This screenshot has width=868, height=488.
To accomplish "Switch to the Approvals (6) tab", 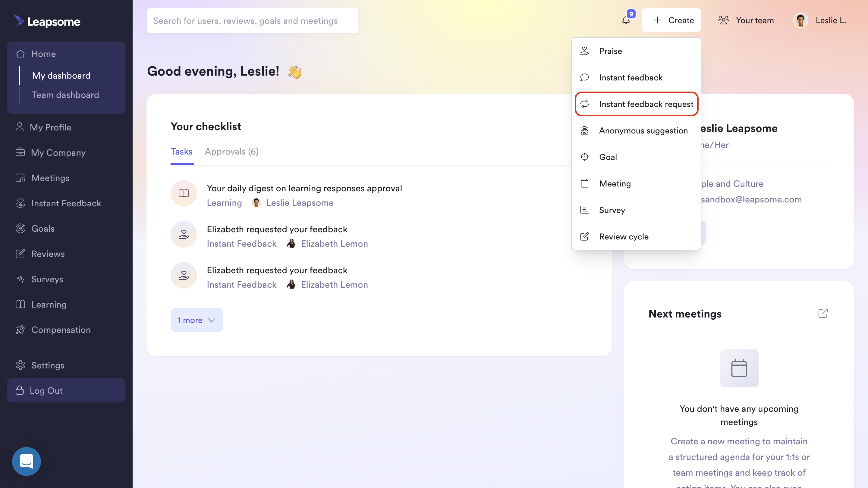I will pos(231,152).
